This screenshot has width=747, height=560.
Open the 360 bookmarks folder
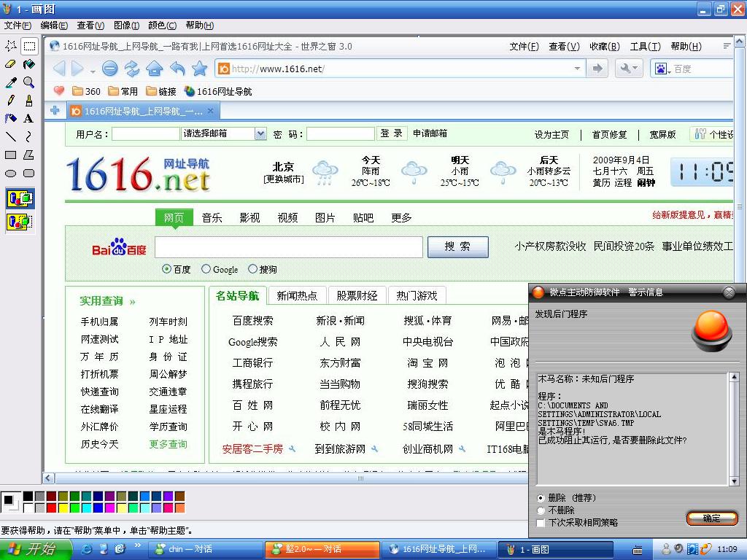pos(86,91)
